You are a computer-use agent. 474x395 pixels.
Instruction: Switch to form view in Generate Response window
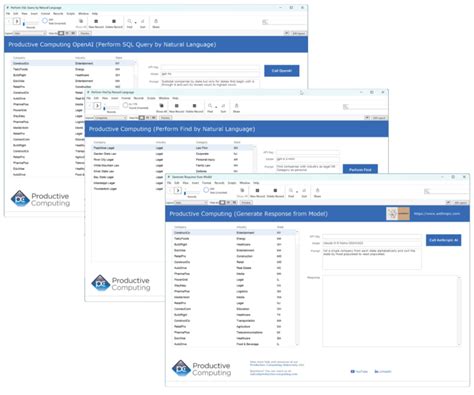(x=222, y=202)
